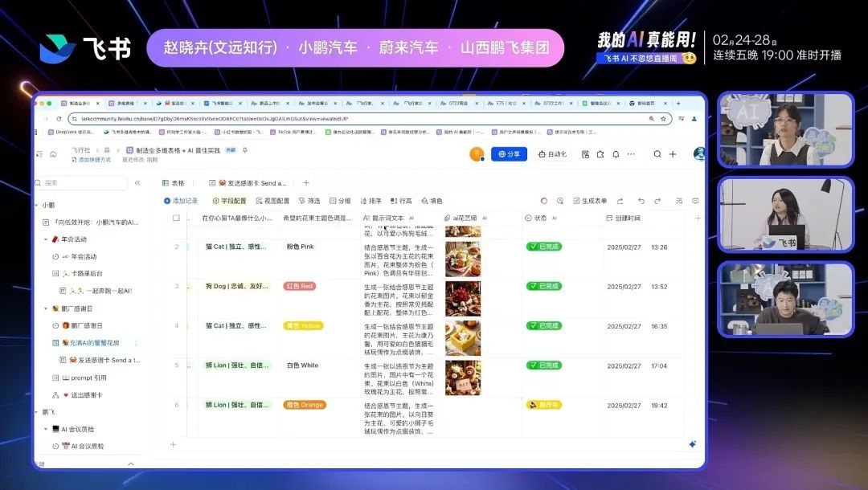Check the checkbox of record row 5
868x490 pixels.
tap(177, 365)
